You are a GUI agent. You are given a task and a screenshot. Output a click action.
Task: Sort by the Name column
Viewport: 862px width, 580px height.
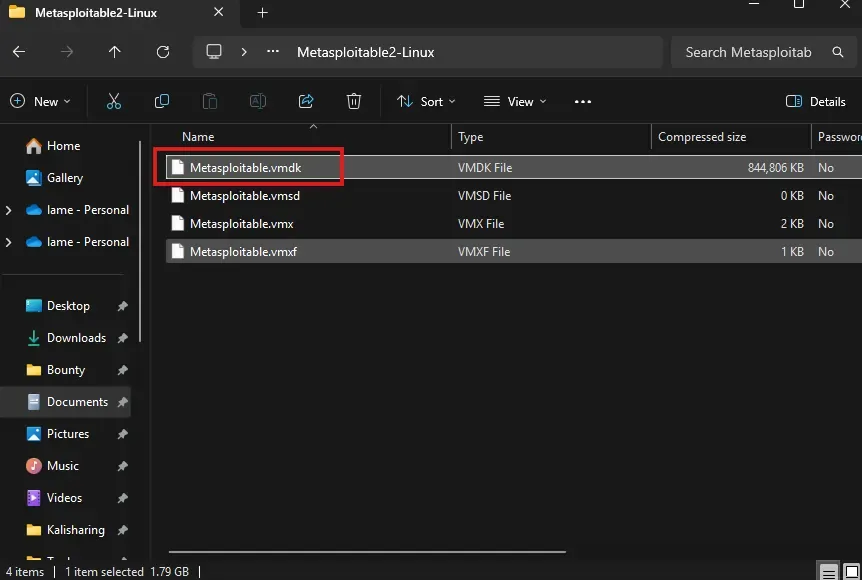coord(198,137)
